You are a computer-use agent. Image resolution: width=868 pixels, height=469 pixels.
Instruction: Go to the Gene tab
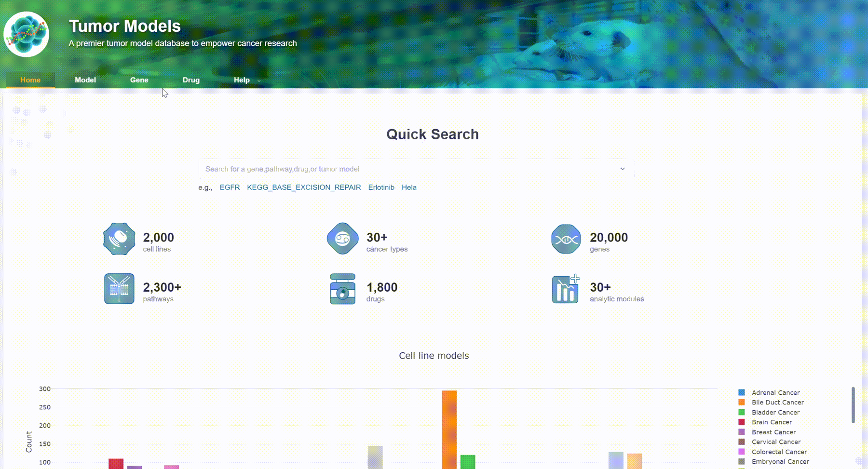[x=139, y=80]
